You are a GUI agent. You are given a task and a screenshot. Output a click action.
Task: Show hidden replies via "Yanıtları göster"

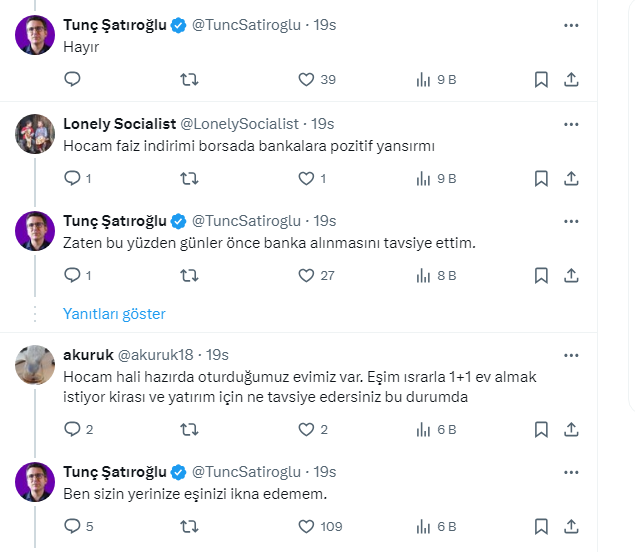(x=114, y=313)
